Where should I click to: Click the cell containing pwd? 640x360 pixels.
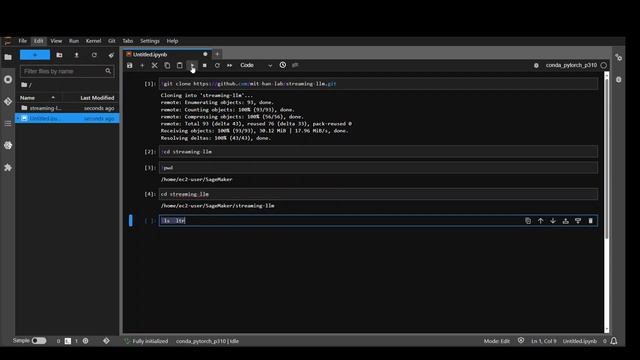pyautogui.click(x=378, y=168)
